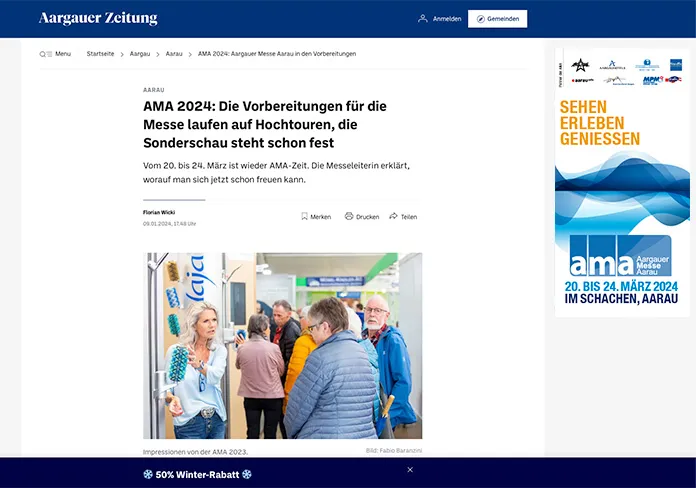Click the MPM sponsor logo in the ad
Viewport: 696px width, 488px height.
tap(652, 80)
